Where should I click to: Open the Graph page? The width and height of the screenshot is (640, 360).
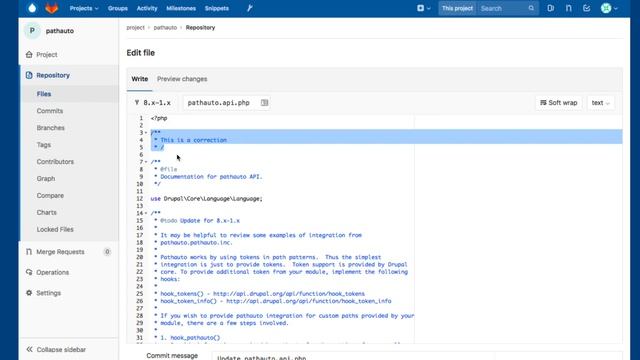[x=46, y=179]
